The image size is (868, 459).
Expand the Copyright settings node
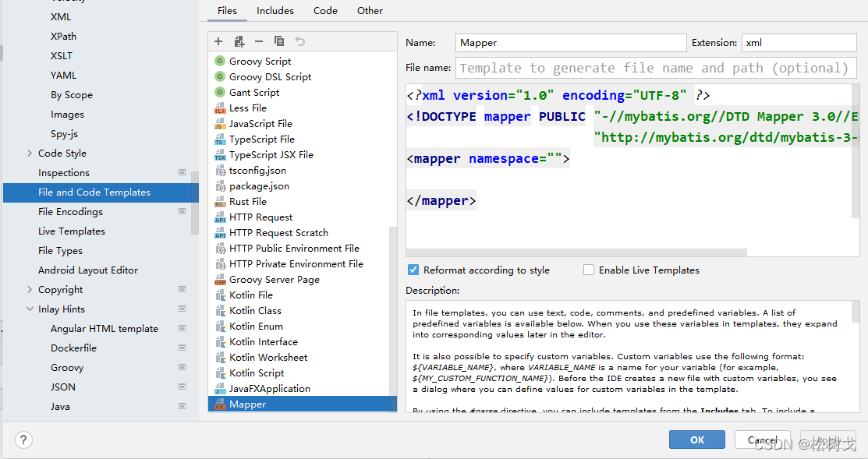[30, 289]
